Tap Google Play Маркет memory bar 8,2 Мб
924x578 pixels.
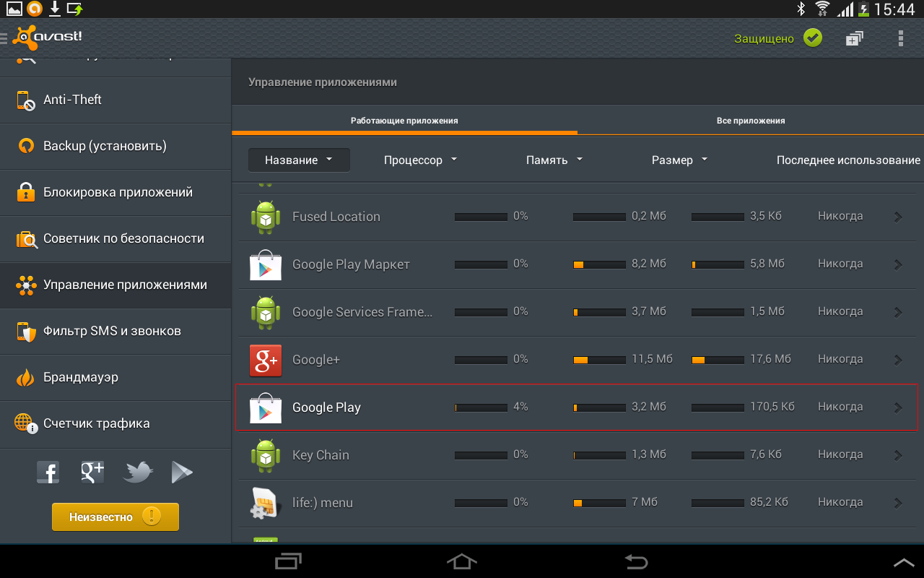(x=599, y=264)
